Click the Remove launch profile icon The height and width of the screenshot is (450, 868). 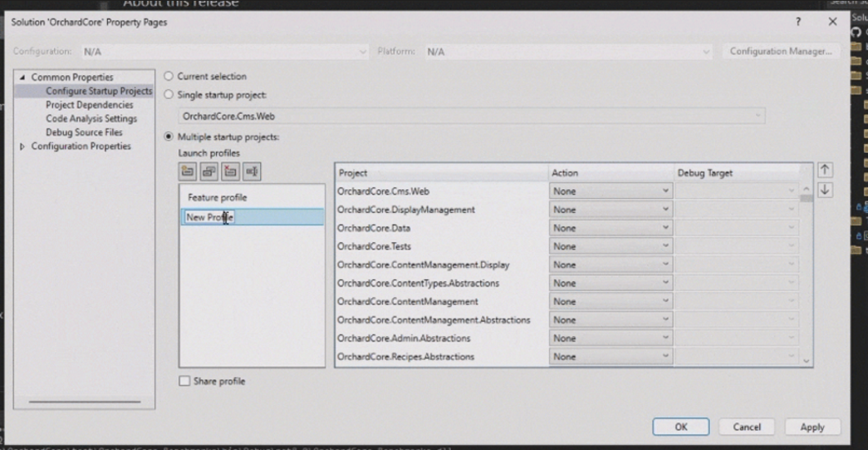click(x=230, y=172)
